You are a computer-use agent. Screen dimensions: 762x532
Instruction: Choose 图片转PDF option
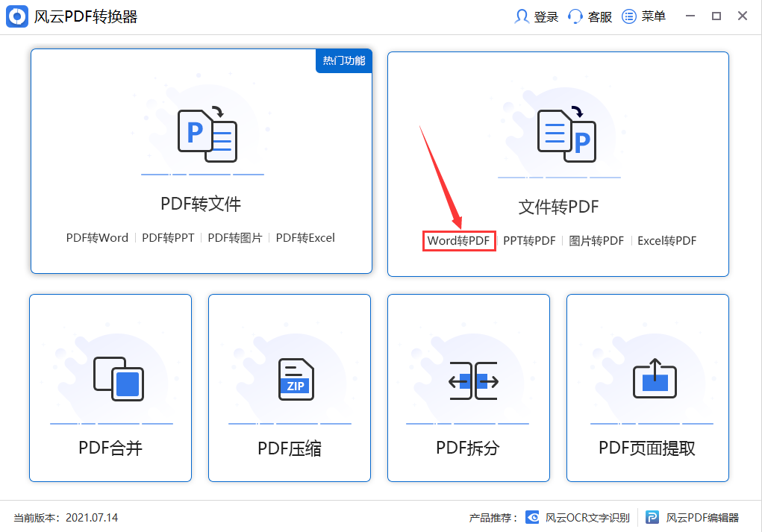(596, 240)
